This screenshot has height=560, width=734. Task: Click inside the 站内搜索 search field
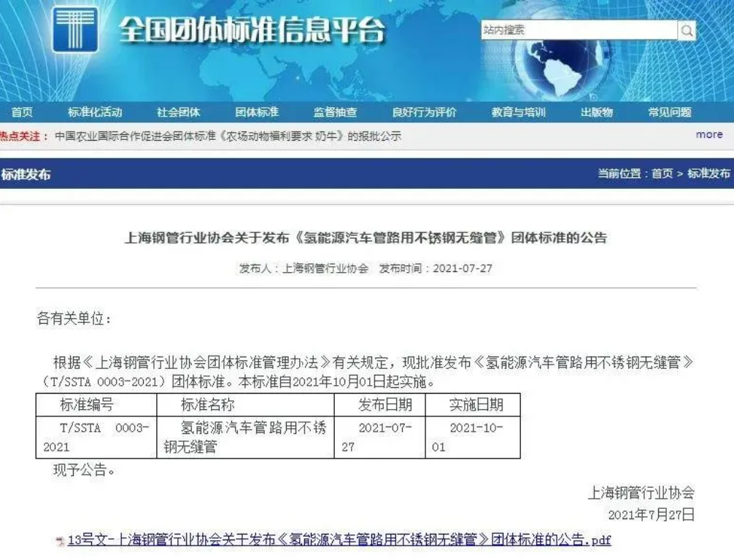(x=579, y=30)
